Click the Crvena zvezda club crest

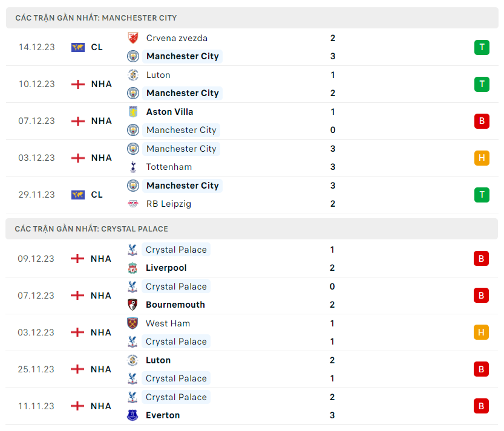click(x=133, y=38)
